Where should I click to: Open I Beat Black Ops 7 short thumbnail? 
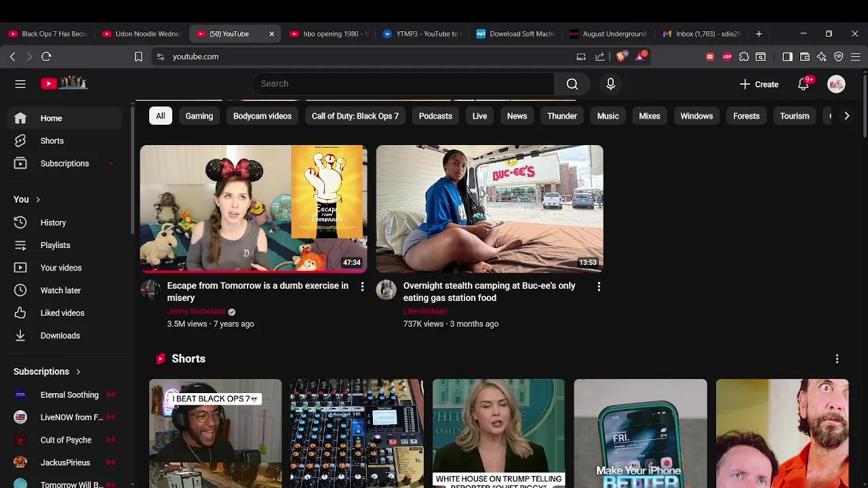(215, 433)
